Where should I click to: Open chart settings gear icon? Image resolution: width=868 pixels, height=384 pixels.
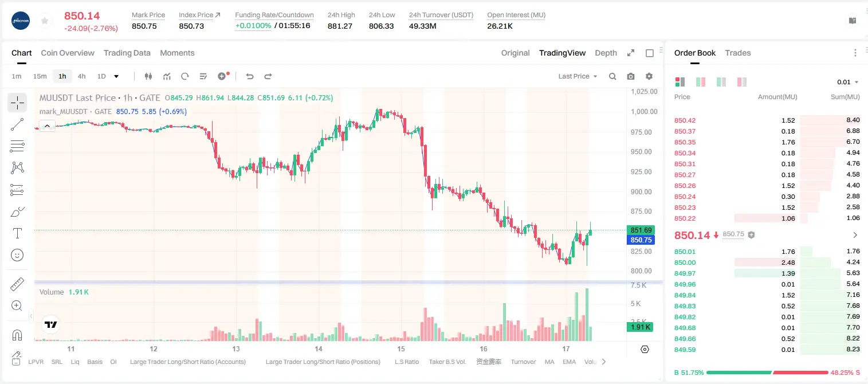(649, 76)
